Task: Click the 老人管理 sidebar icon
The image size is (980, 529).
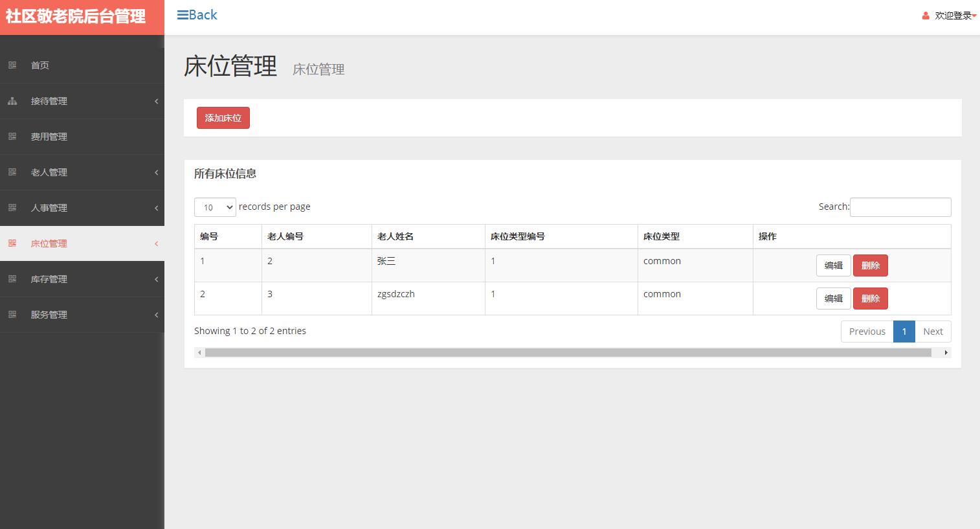Action: 12,172
